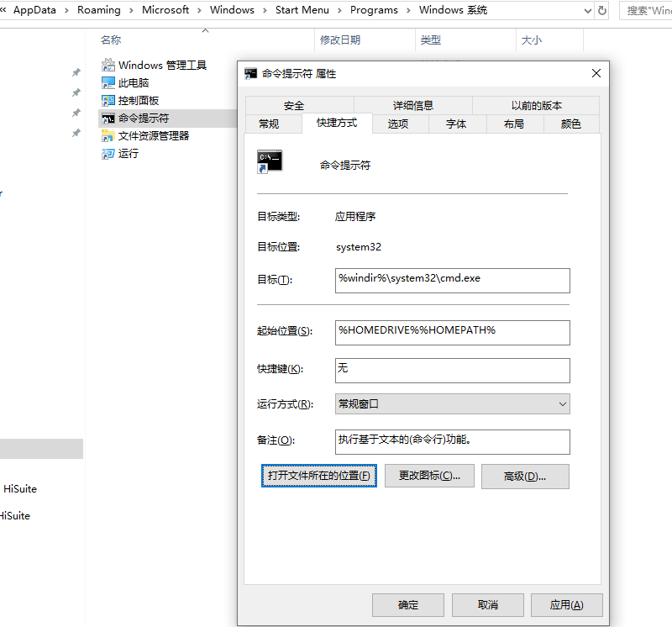672x627 pixels.
Task: Click the 目标 input field
Action: click(453, 281)
